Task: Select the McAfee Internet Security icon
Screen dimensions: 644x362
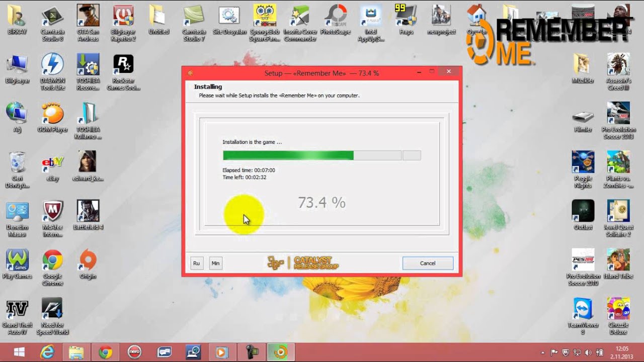Action: coord(52,218)
